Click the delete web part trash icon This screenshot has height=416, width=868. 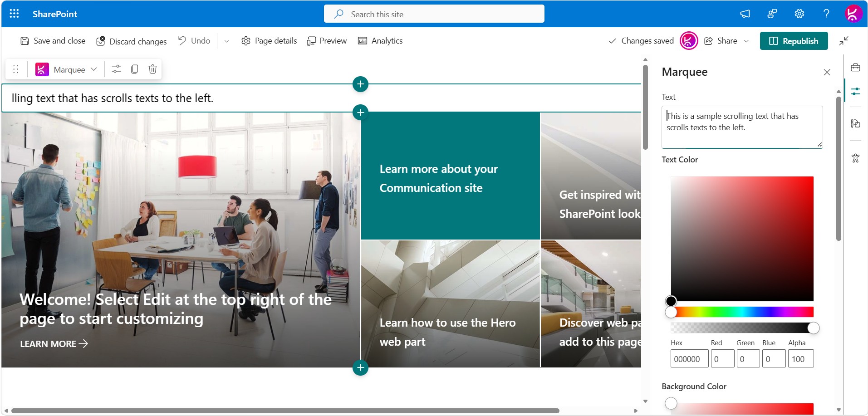tap(152, 69)
